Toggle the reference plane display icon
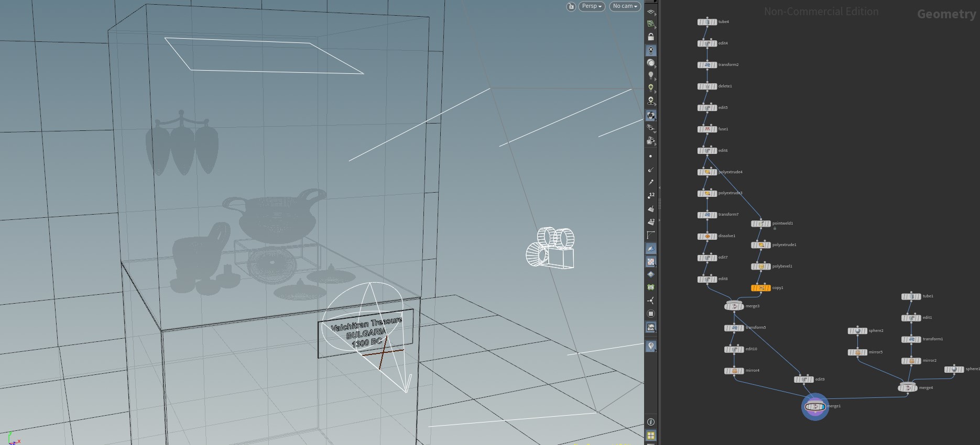Screen dimensions: 980x445 (x=651, y=12)
